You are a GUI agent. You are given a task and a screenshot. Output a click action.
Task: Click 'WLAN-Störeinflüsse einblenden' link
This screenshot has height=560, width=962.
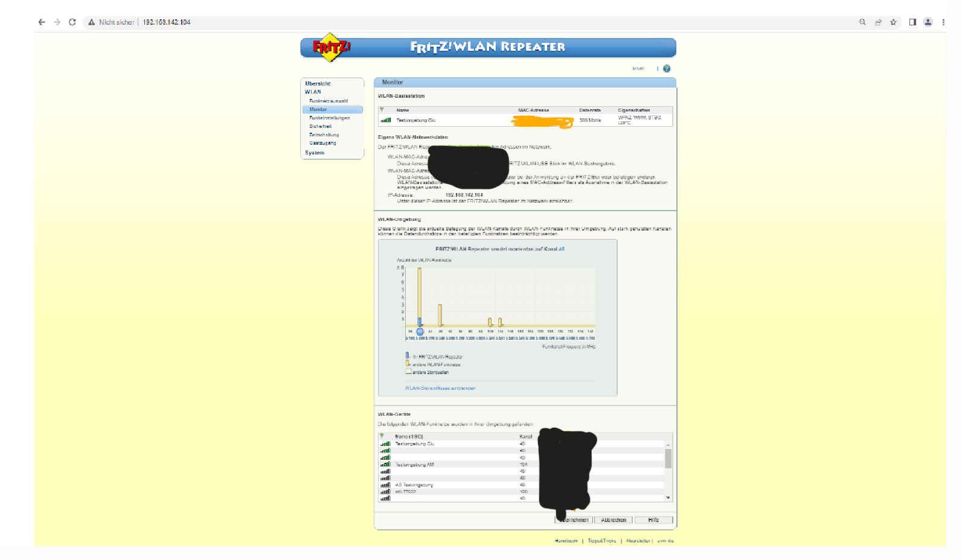click(440, 388)
